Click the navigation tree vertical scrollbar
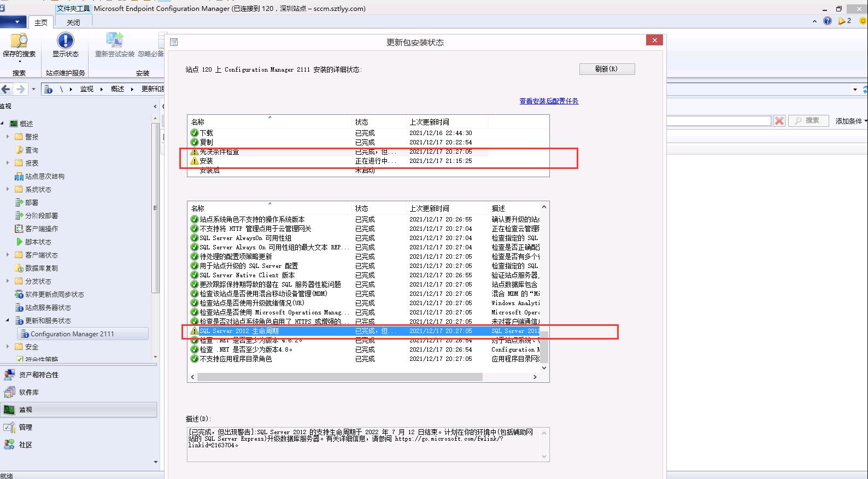 pyautogui.click(x=155, y=208)
